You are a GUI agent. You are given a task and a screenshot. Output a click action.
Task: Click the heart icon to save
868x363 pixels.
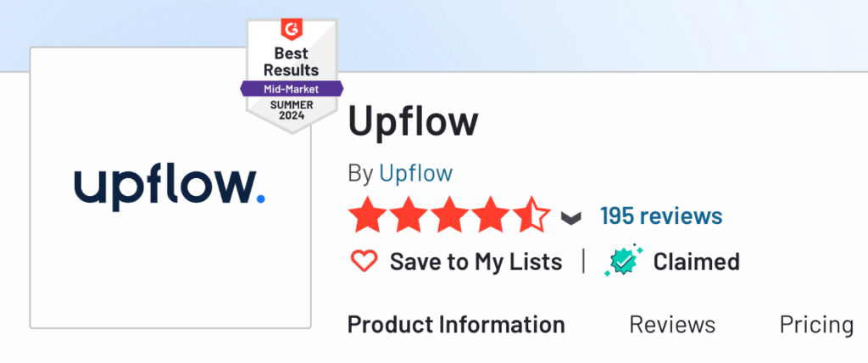pyautogui.click(x=364, y=261)
